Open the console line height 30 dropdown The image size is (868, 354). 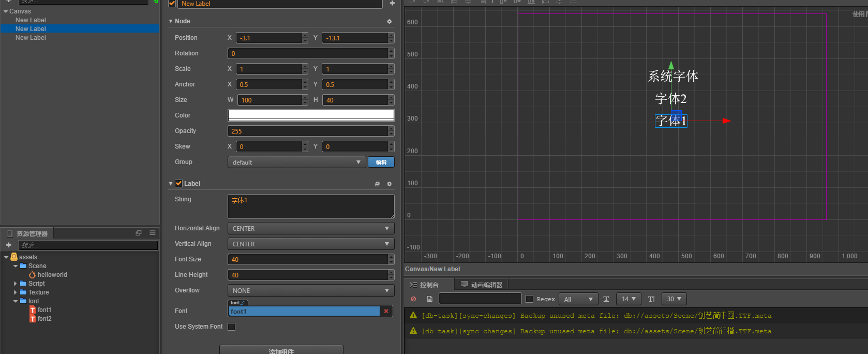tap(674, 299)
